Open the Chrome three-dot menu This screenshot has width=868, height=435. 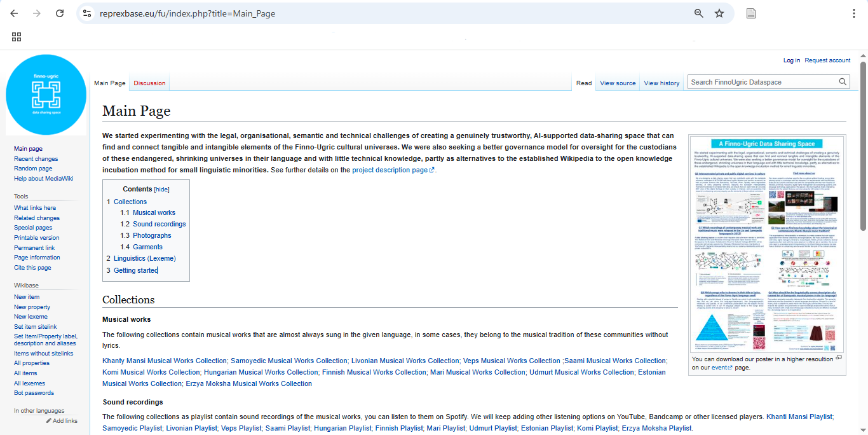click(853, 13)
